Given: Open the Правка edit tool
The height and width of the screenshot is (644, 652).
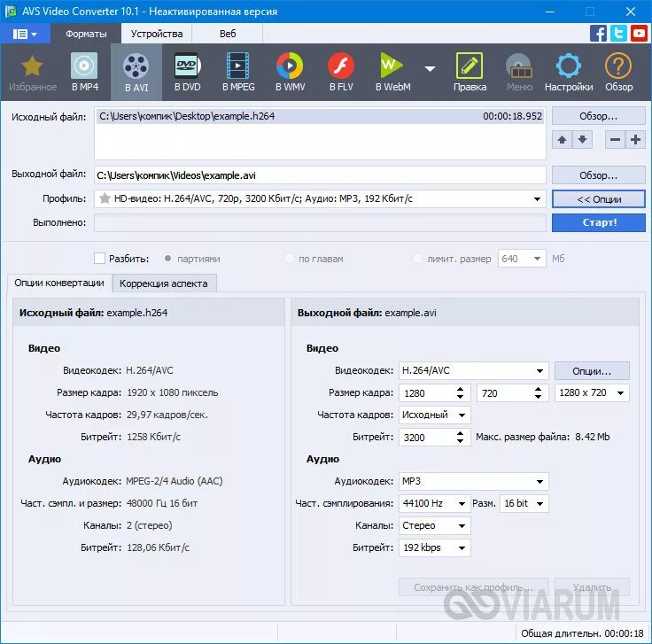Looking at the screenshot, I should 470,73.
